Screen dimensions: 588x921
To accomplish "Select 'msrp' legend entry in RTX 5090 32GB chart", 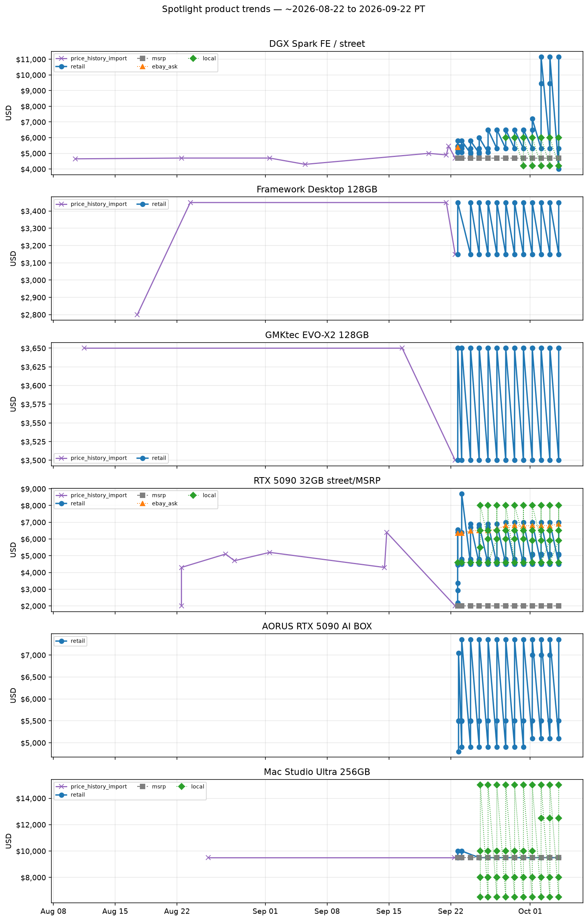I will [x=151, y=495].
